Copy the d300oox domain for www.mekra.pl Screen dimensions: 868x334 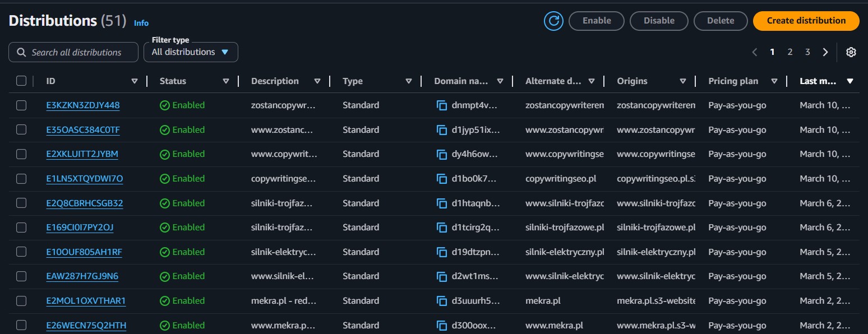pyautogui.click(x=442, y=325)
